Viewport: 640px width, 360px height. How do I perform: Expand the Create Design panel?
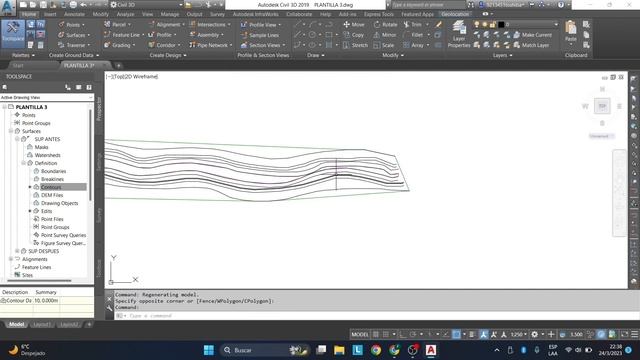point(168,55)
